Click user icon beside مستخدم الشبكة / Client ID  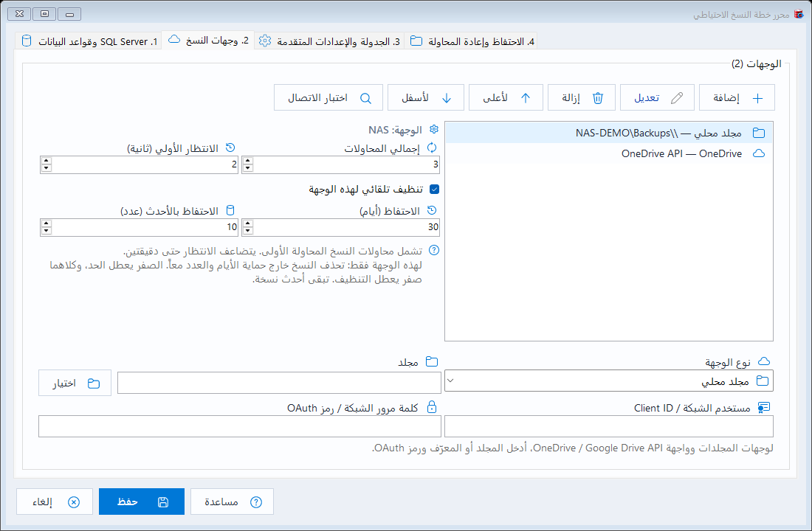[764, 408]
